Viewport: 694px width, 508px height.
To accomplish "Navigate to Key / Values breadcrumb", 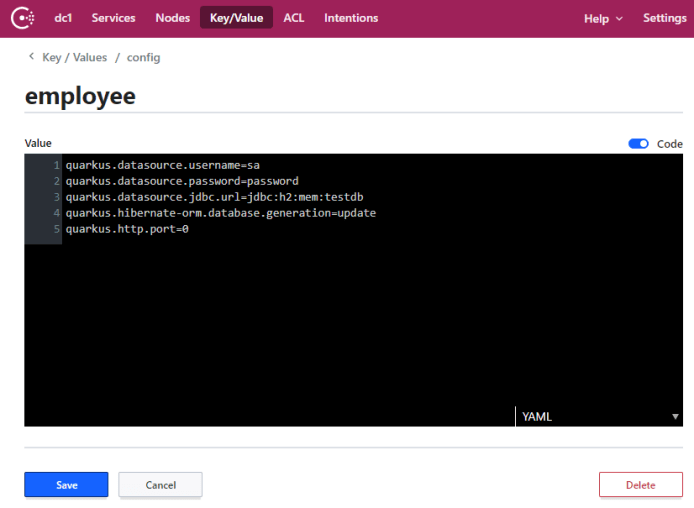I will (x=75, y=58).
